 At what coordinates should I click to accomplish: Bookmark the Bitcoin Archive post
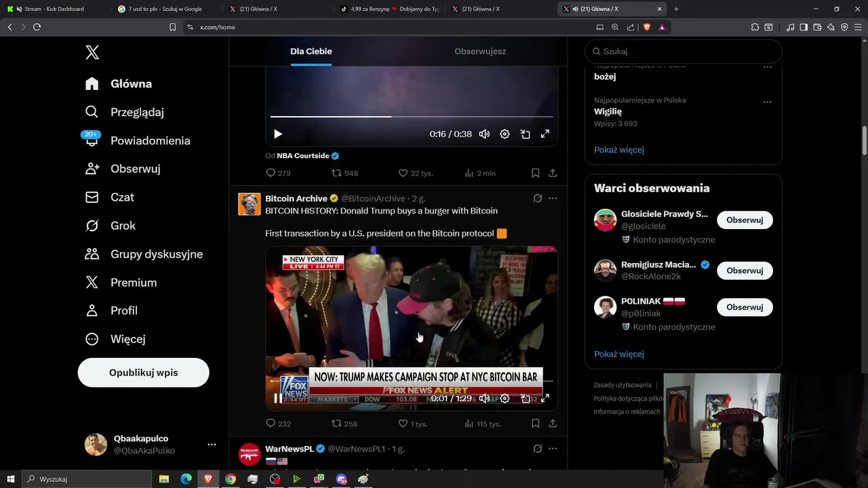[x=535, y=424]
